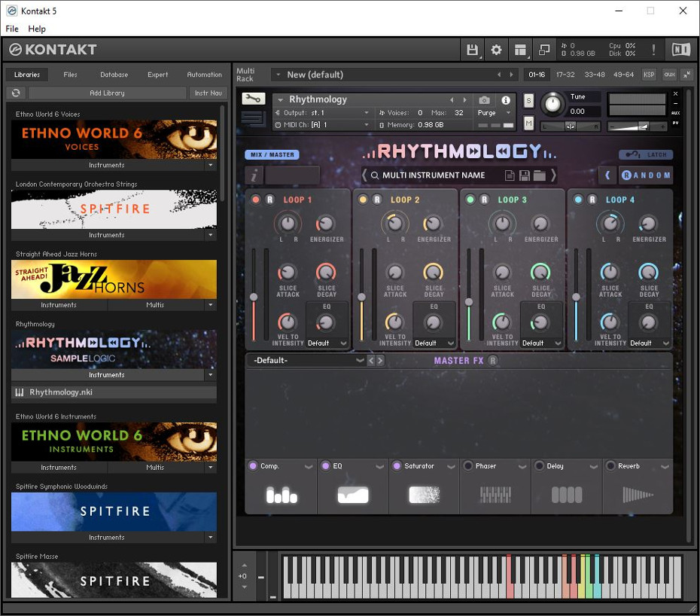Adjust the Loop 1 volume fader
The width and height of the screenshot is (700, 616).
(x=254, y=297)
